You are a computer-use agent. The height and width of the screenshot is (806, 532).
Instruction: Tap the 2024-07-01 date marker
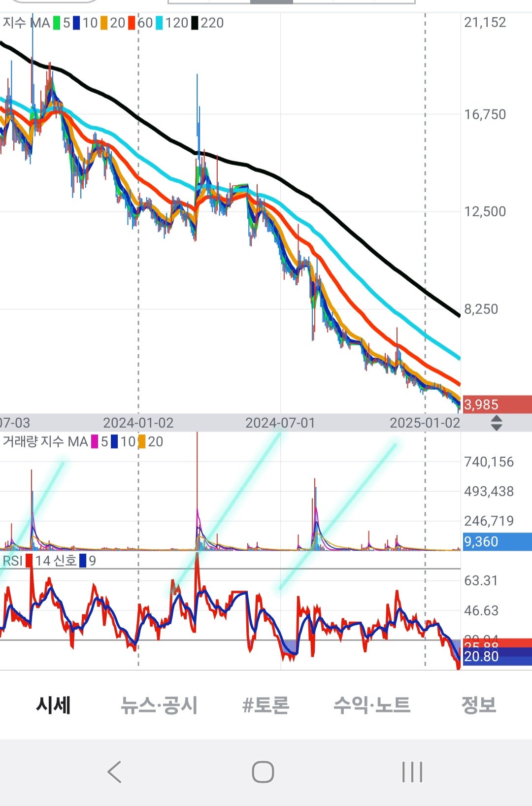(x=280, y=423)
